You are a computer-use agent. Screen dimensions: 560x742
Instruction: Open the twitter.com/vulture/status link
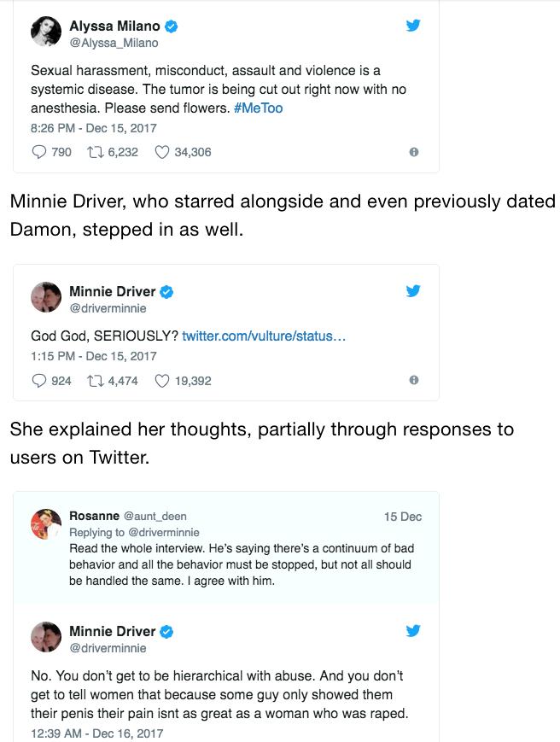pyautogui.click(x=264, y=336)
